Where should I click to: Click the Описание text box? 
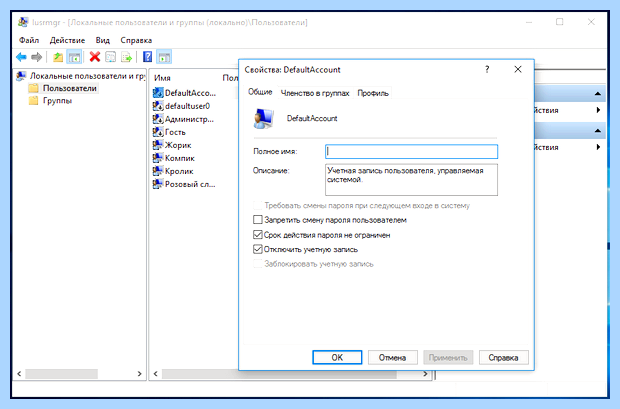[411, 180]
